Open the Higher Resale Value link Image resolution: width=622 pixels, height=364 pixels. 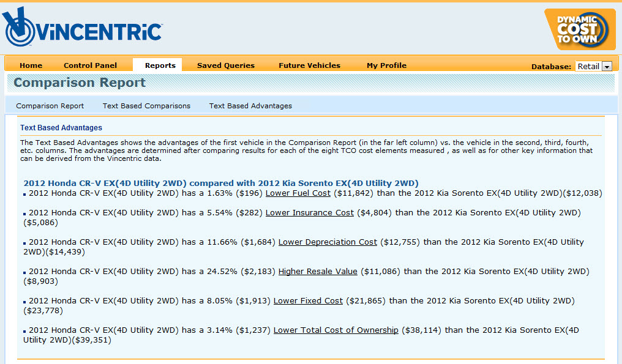coord(318,271)
